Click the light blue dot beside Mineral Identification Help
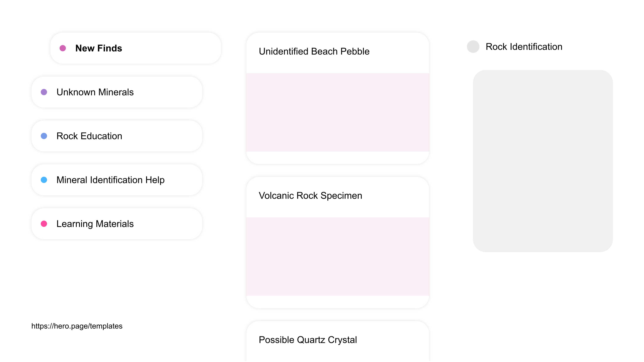 click(44, 180)
